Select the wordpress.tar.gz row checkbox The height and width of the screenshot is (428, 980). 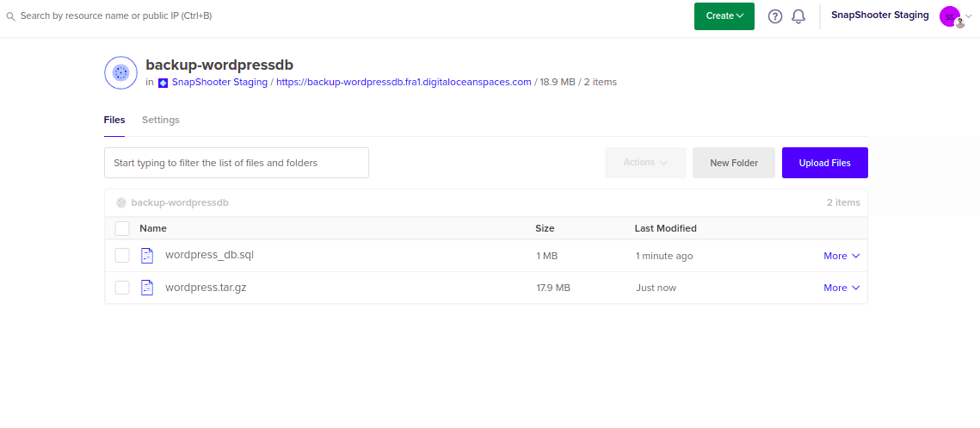[122, 288]
